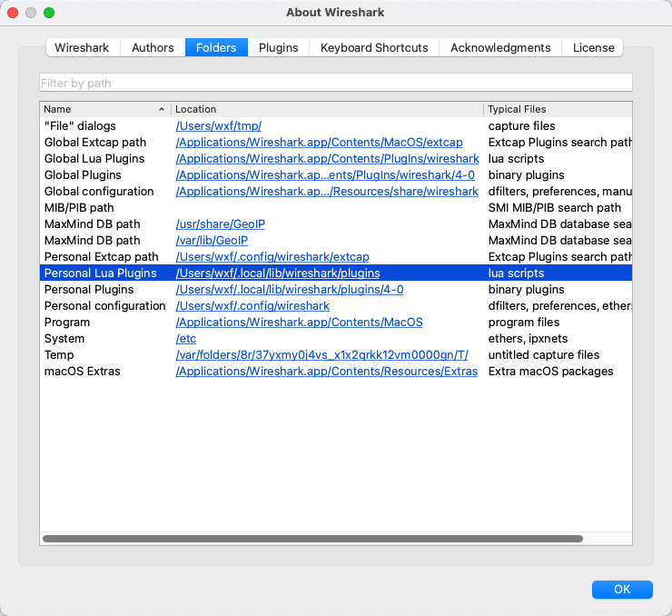The image size is (672, 616).
Task: Select the MIB/PIB path row
Action: [336, 208]
